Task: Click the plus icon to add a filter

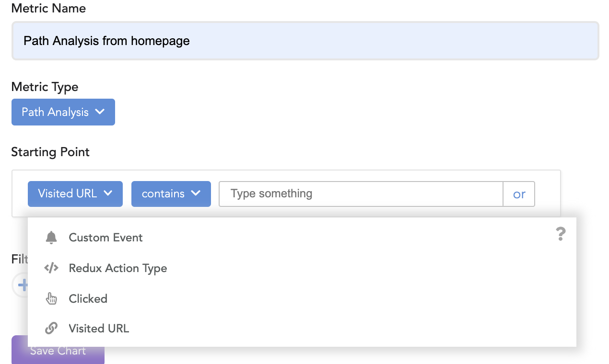Action: [x=22, y=286]
